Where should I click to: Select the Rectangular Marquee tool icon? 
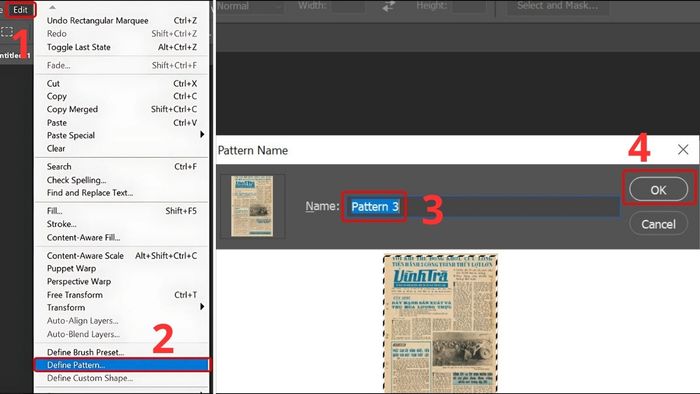[7, 31]
